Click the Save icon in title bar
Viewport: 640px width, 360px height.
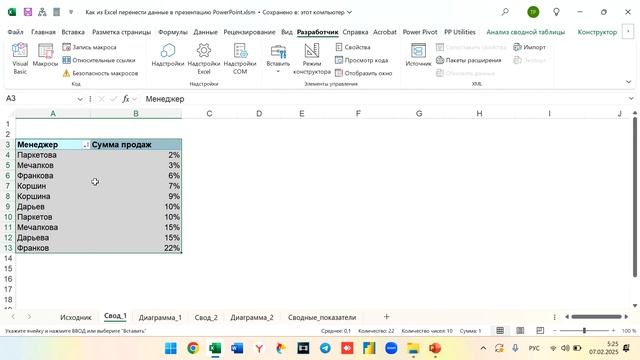[x=28, y=12]
